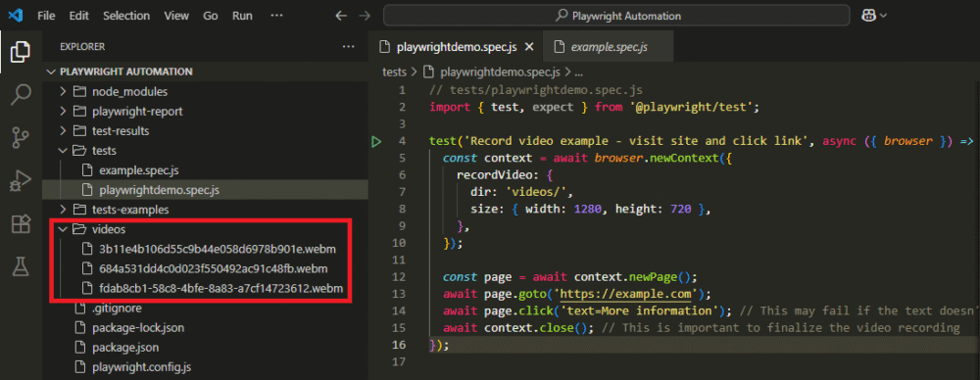Click line number 16 in the gutter
Image resolution: width=980 pixels, height=380 pixels.
point(400,345)
